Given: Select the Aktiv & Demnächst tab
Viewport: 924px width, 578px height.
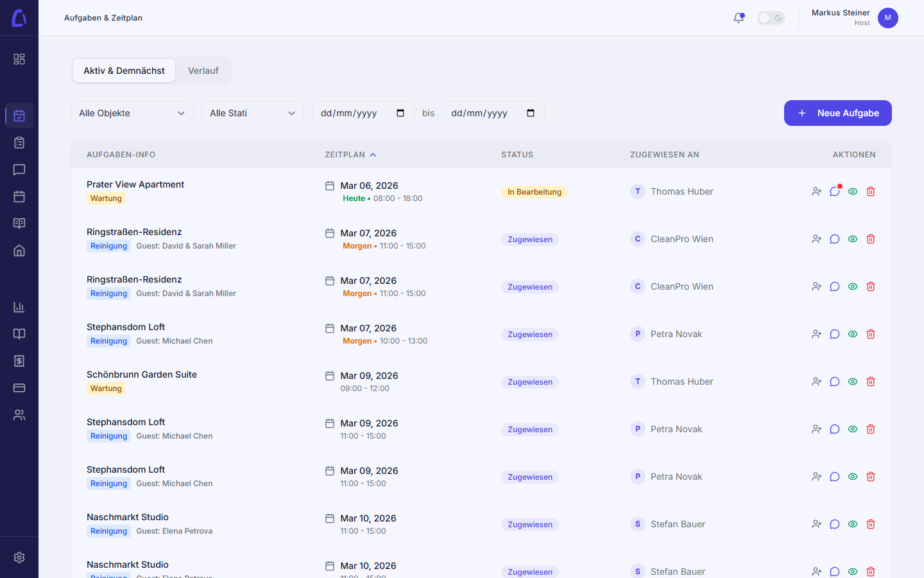Looking at the screenshot, I should click(124, 71).
